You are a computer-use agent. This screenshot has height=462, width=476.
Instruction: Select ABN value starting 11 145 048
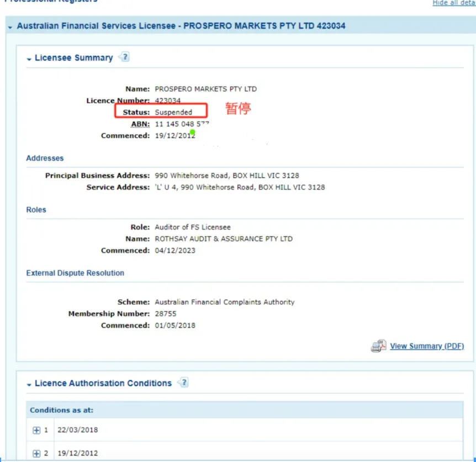pos(182,124)
